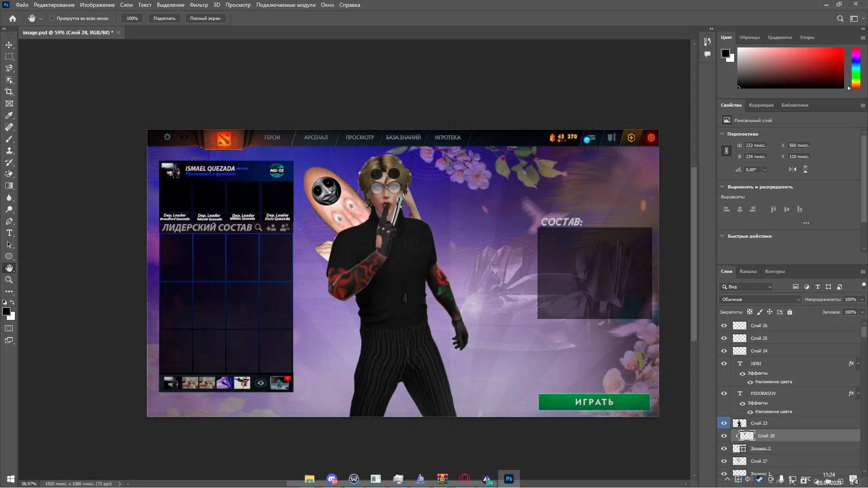Switch to the 'Коррекция' tab
The height and width of the screenshot is (488, 868).
pos(761,105)
